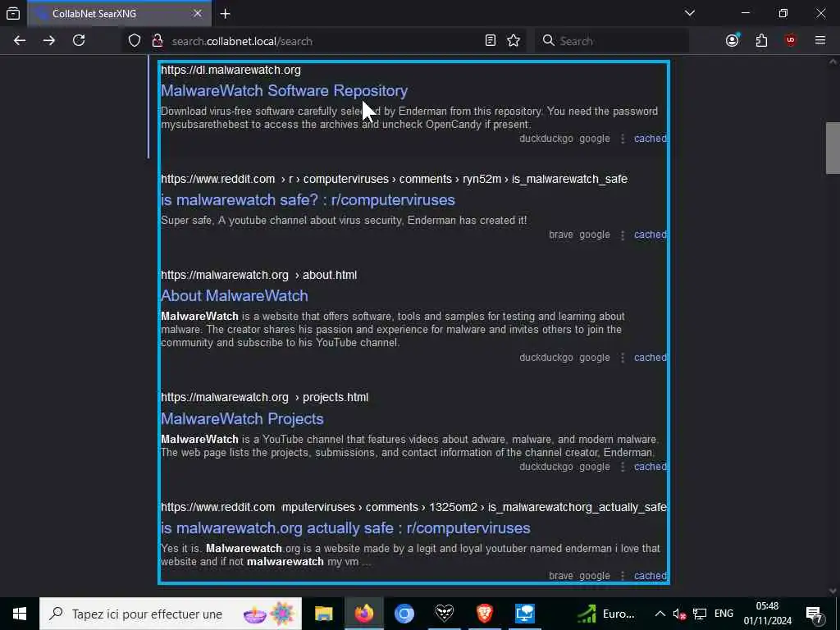Click the page vertical scrollbar thumb
Screen dimensions: 840x630
[833, 148]
